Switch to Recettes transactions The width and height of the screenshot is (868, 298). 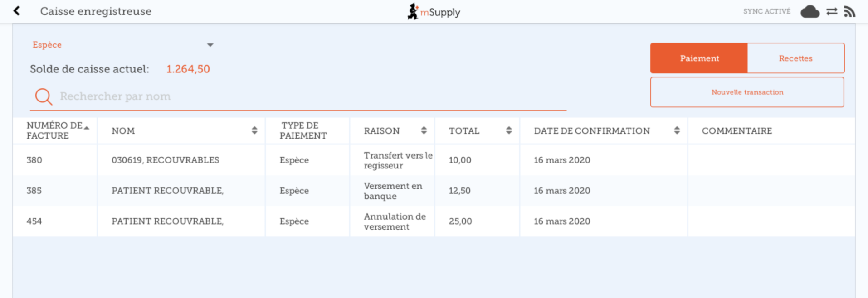point(795,58)
